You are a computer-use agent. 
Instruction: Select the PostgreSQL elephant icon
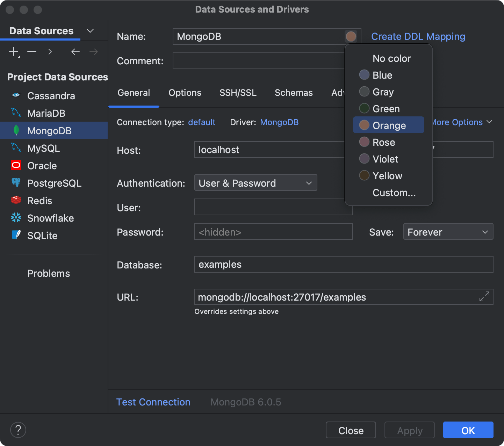click(16, 183)
